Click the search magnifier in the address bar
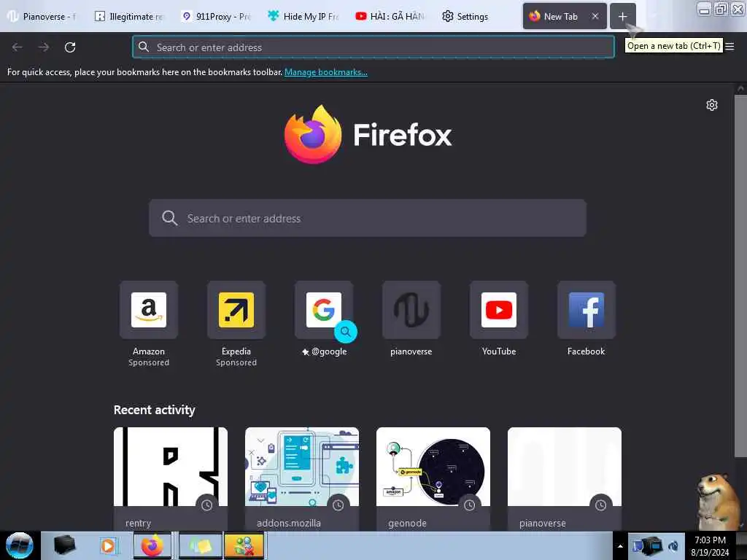The width and height of the screenshot is (747, 560). pyautogui.click(x=144, y=47)
